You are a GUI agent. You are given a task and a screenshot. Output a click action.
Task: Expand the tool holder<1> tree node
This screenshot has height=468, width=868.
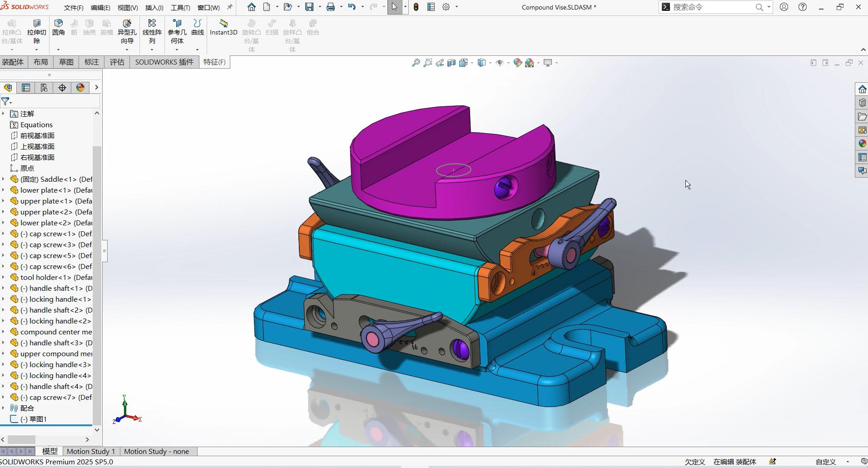(4, 277)
